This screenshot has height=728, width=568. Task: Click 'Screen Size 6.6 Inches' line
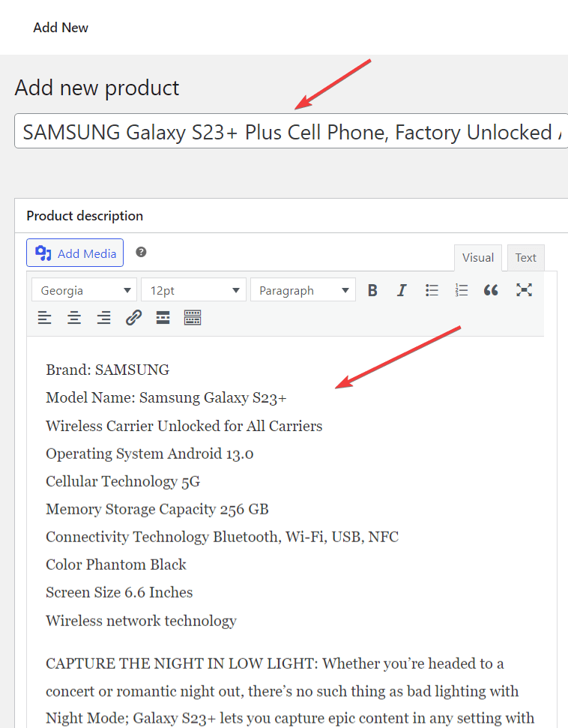click(119, 592)
